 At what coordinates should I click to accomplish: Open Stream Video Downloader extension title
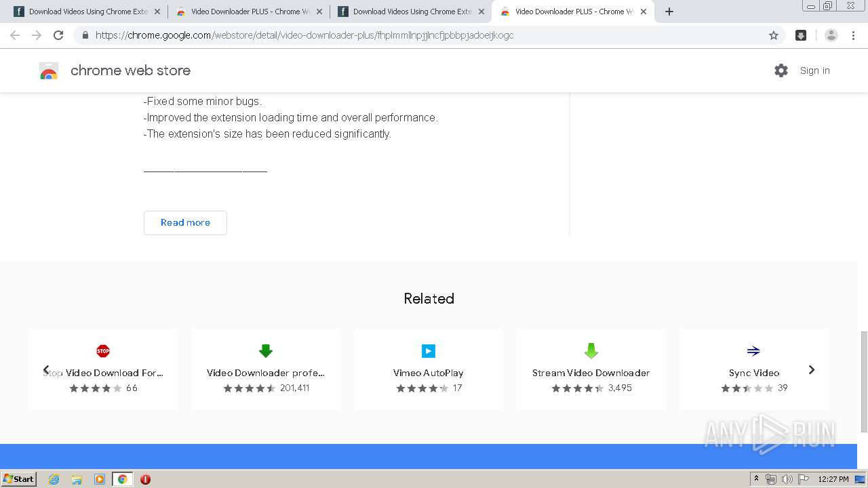pos(591,373)
